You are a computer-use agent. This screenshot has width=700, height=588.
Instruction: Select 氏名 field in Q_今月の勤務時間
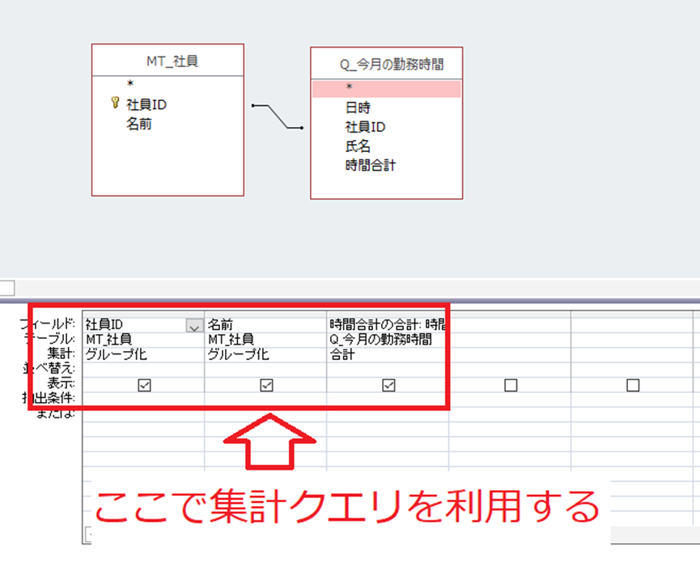coord(358,146)
